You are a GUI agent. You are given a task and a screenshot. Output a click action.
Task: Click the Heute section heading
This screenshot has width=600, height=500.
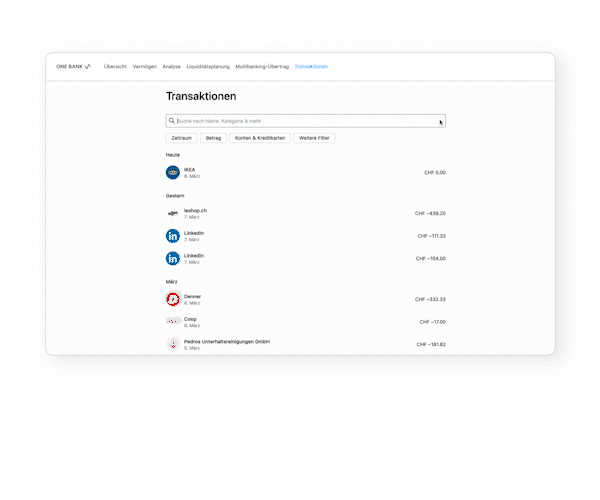[x=173, y=155]
